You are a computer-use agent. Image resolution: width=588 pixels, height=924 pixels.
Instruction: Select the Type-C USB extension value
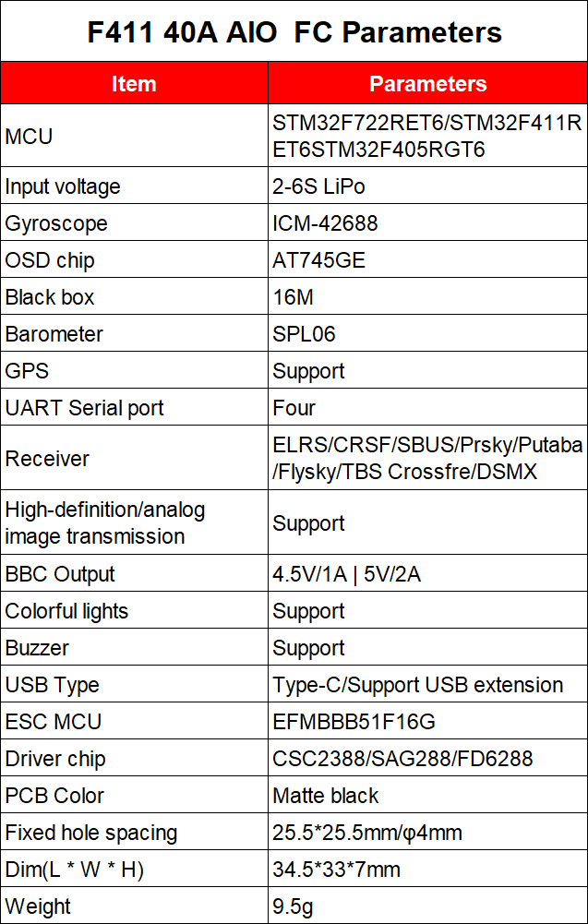pos(417,685)
